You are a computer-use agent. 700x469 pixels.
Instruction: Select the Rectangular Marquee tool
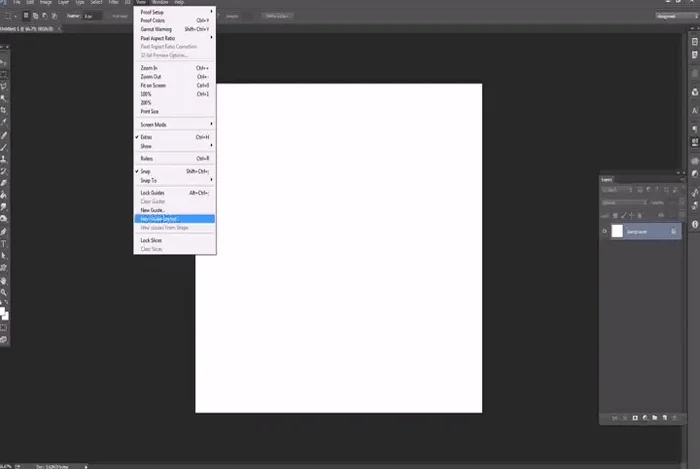[4, 75]
